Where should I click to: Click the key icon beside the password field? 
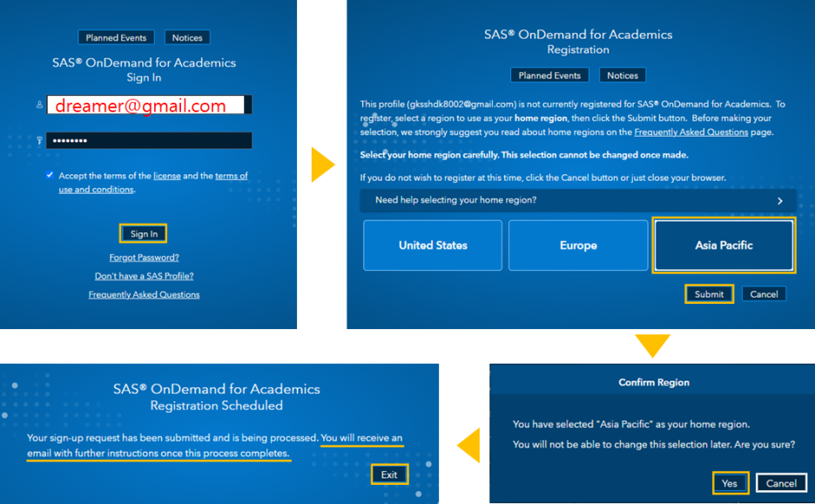tap(39, 140)
